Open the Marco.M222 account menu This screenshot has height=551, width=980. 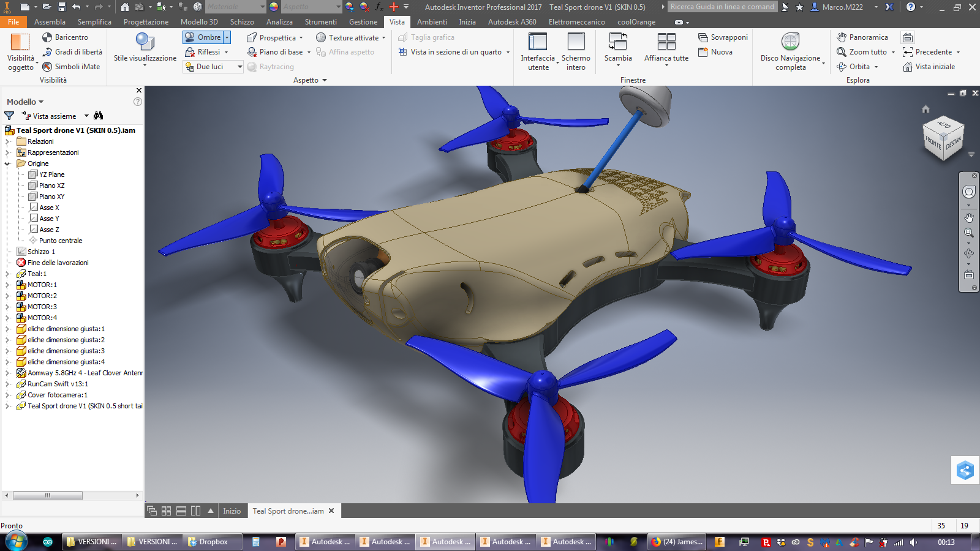(x=843, y=7)
